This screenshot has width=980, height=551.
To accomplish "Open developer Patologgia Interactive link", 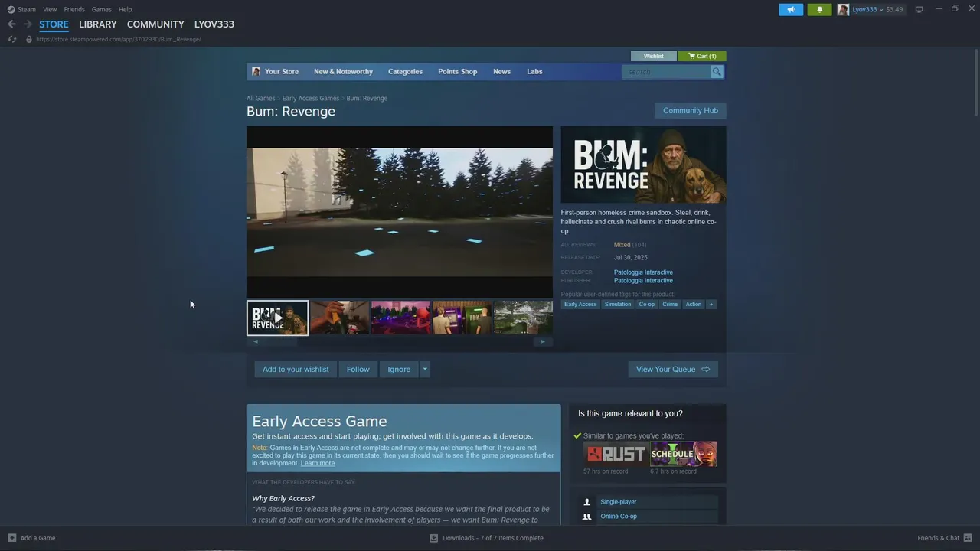I will click(x=643, y=272).
